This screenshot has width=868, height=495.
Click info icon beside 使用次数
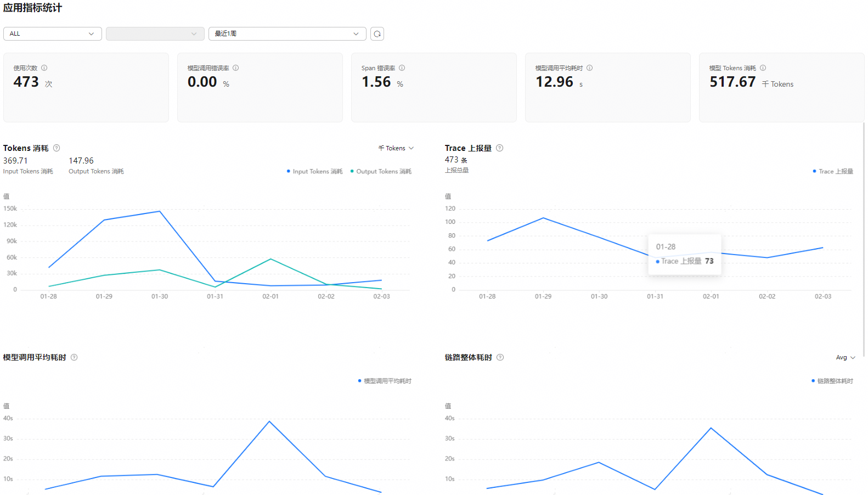[44, 68]
